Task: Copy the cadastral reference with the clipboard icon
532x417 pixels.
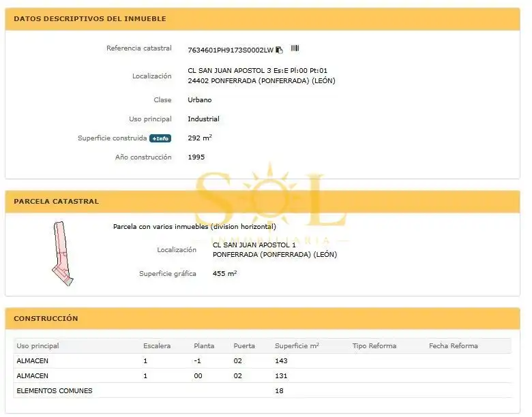Action: click(x=279, y=50)
